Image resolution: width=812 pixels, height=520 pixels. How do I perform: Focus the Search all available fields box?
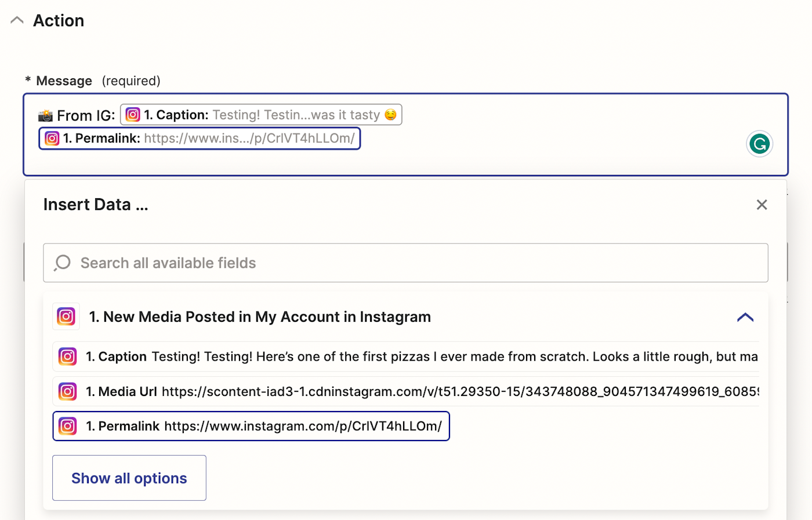[406, 263]
